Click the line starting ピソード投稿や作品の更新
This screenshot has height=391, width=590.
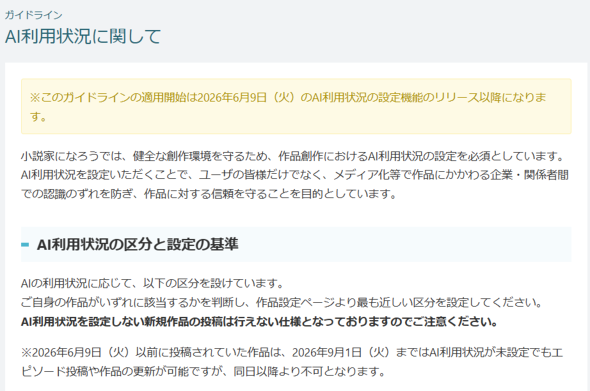[204, 372]
